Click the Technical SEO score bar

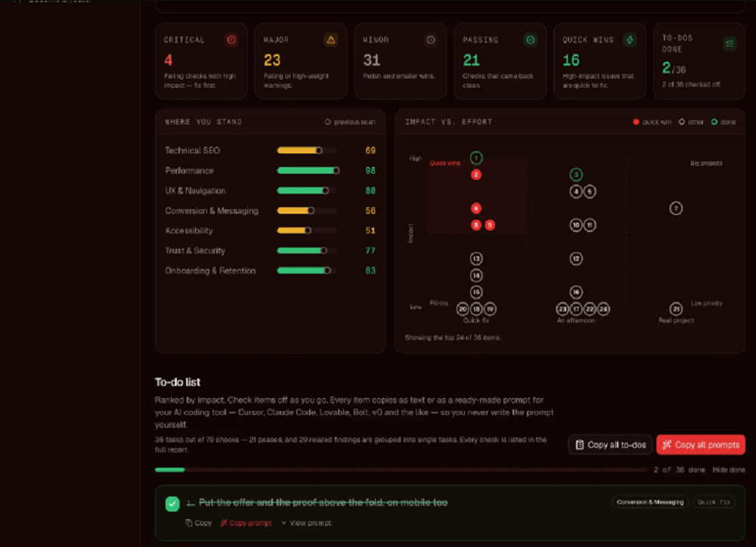tap(307, 150)
